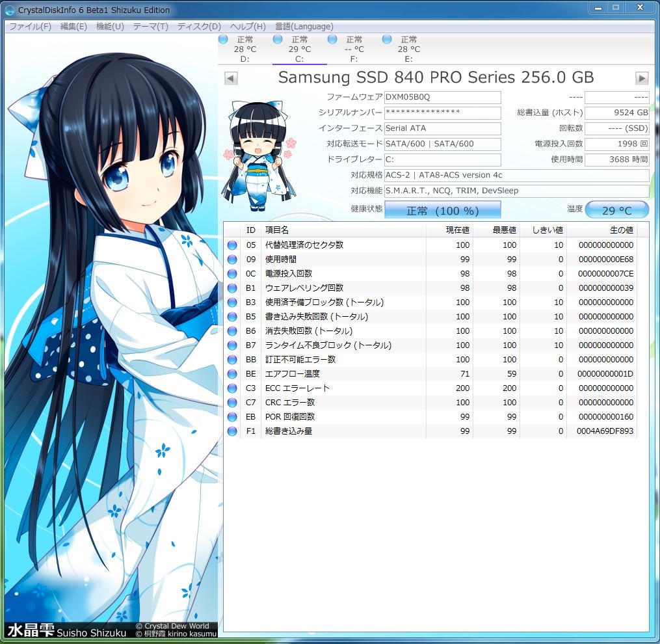The image size is (660, 644).
Task: Click the drive letter field C:
Action: coord(442,159)
